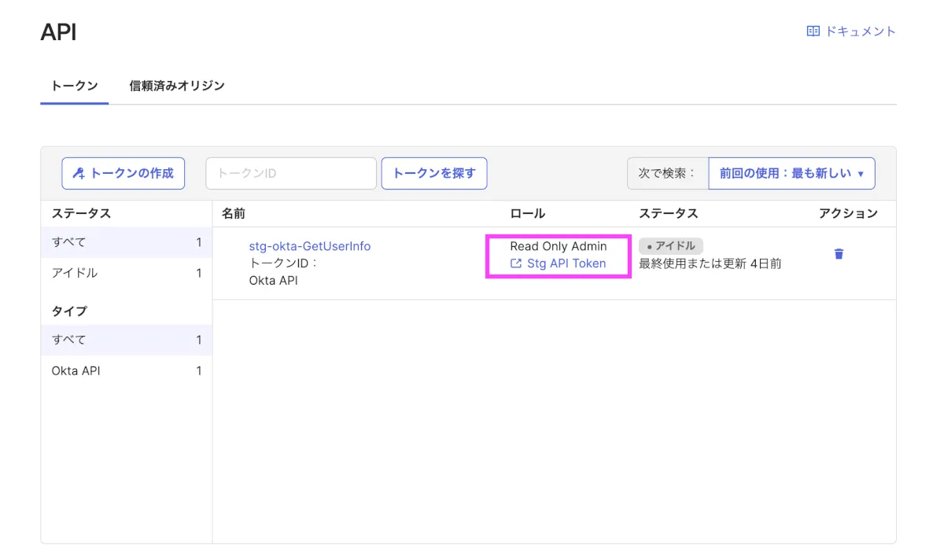Image resolution: width=944 pixels, height=560 pixels.
Task: Click the key-plus icon in トークンの作成
Action: coord(79,174)
